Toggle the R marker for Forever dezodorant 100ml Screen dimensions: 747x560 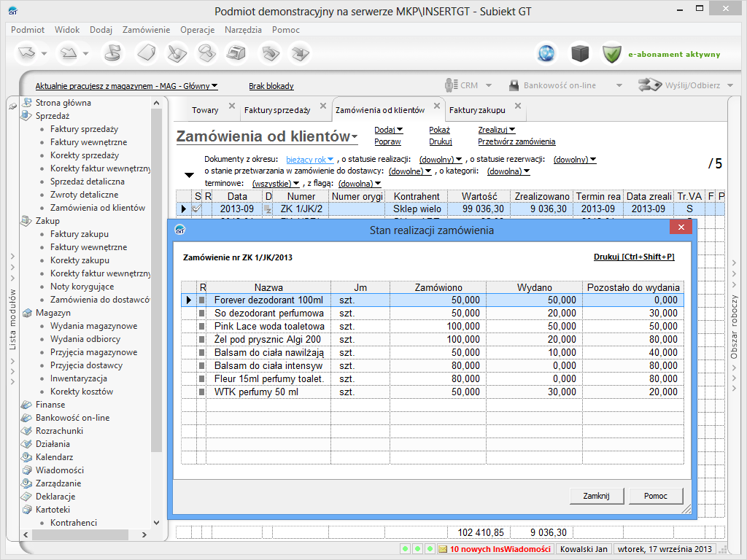203,300
